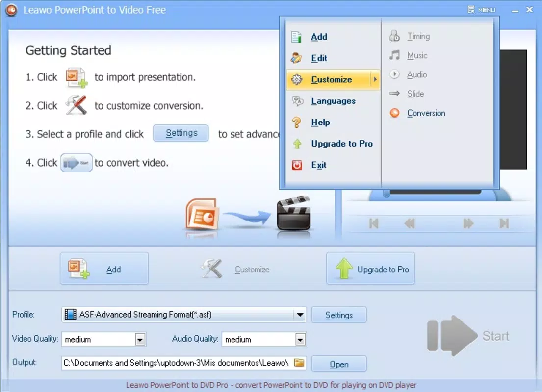The image size is (542, 392).
Task: Open the Customize submenu entry
Action: [x=333, y=79]
